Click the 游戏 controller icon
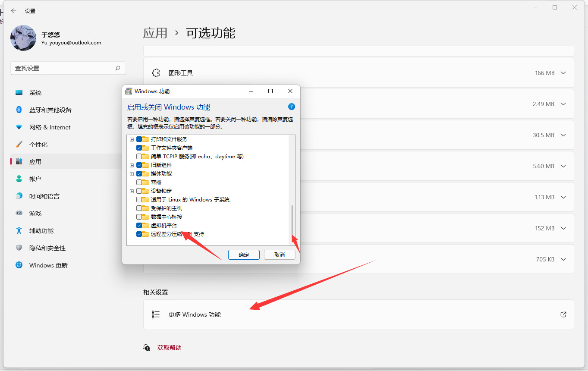This screenshot has height=371, width=588. coord(19,213)
